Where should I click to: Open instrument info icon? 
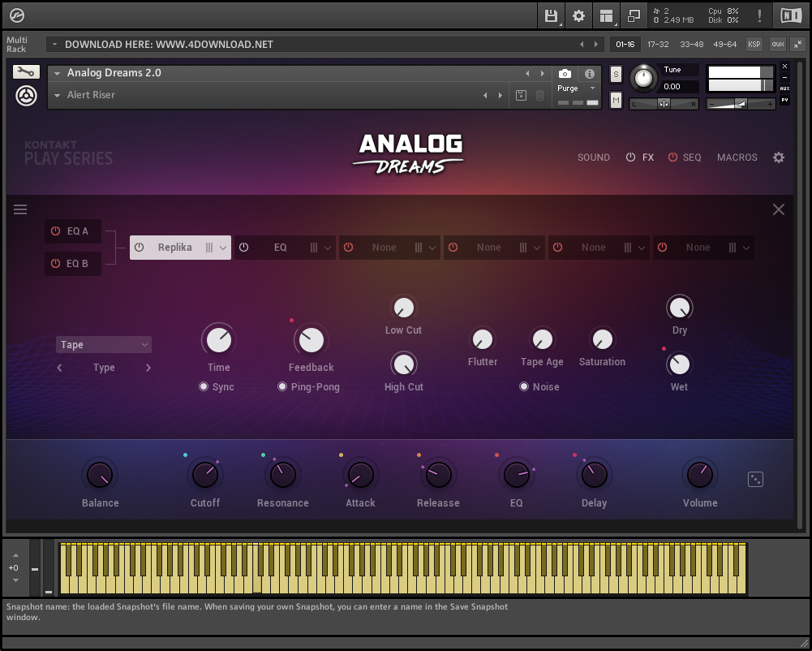click(589, 74)
